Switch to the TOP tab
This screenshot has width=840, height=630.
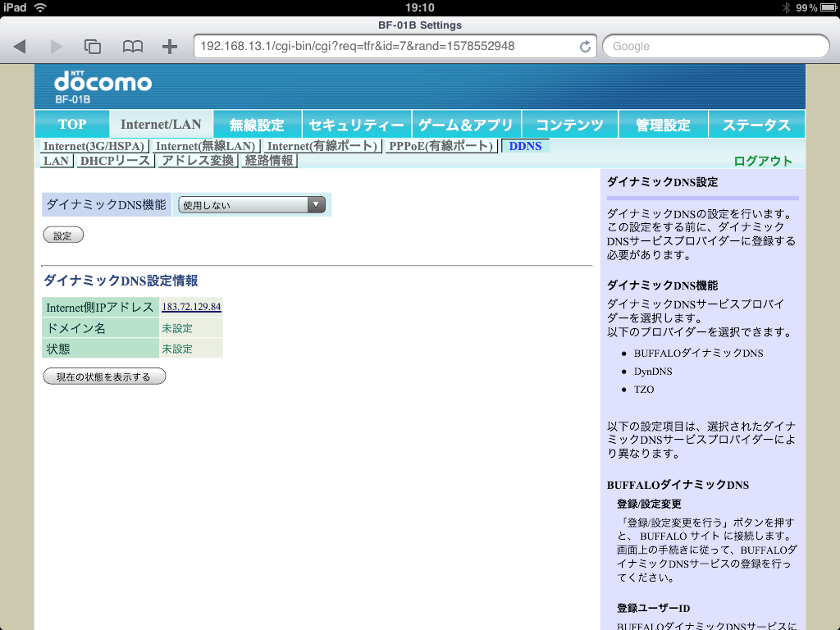72,125
